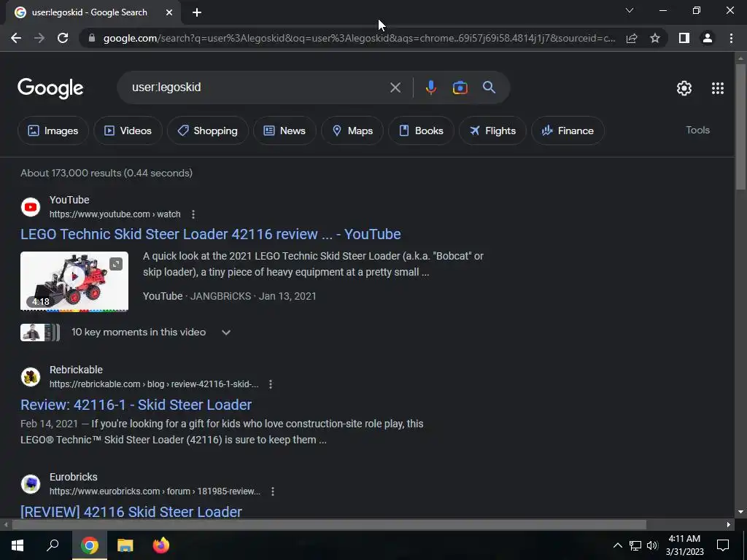
Task: Clear the search query with the X
Action: [x=395, y=87]
